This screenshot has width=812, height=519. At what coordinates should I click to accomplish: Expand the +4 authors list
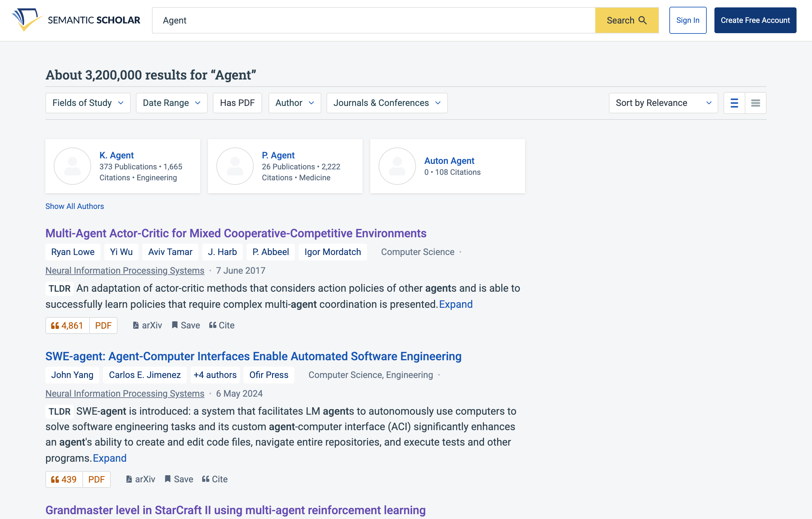tap(215, 375)
